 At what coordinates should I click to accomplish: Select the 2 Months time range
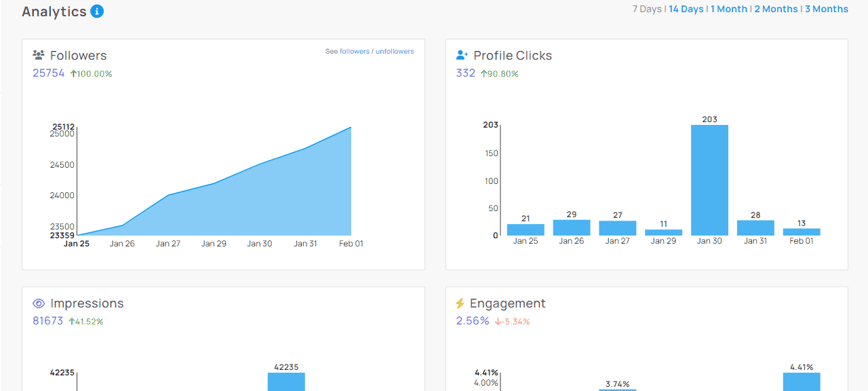[x=776, y=9]
